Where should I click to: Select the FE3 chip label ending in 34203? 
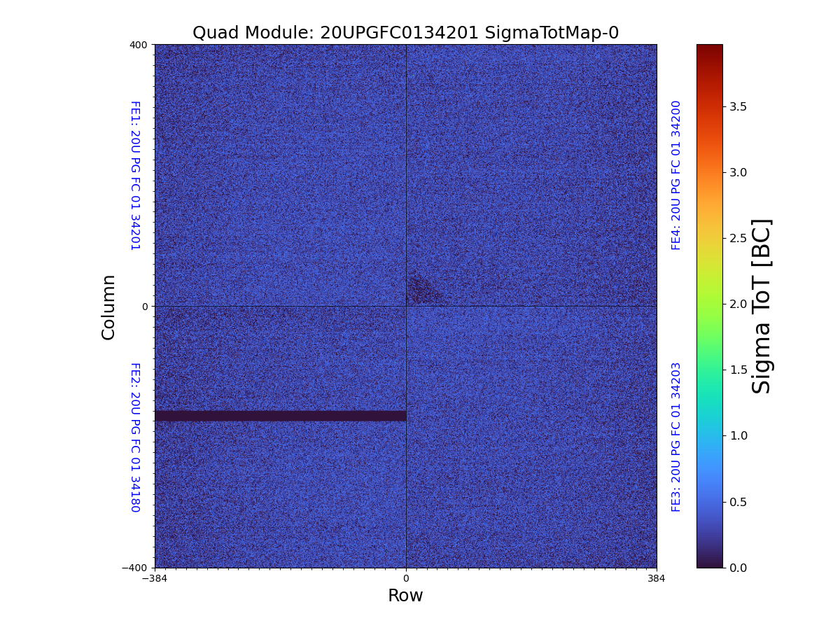tap(676, 437)
